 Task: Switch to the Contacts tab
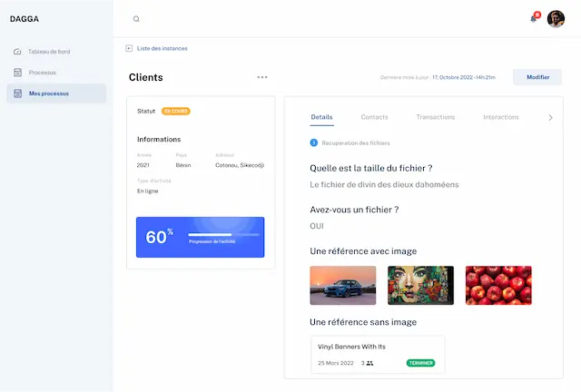tap(374, 117)
